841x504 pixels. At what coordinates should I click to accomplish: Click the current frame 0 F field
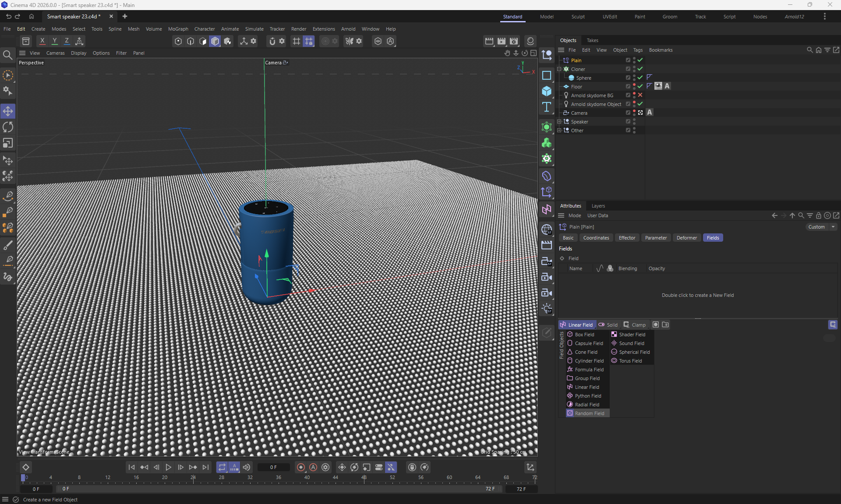(x=273, y=467)
